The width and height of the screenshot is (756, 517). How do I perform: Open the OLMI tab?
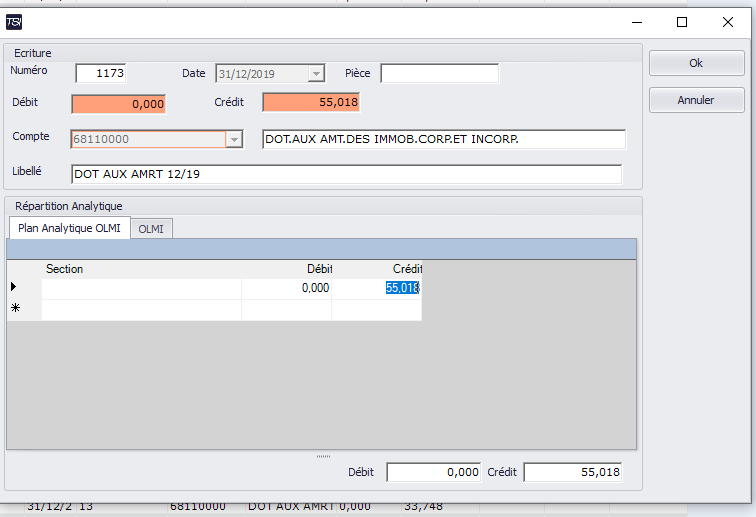pos(151,229)
